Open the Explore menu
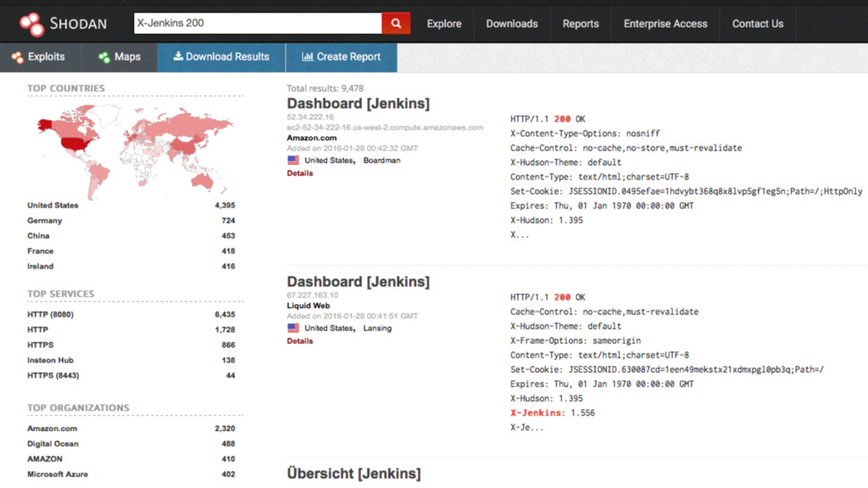The image size is (868, 488). point(444,24)
